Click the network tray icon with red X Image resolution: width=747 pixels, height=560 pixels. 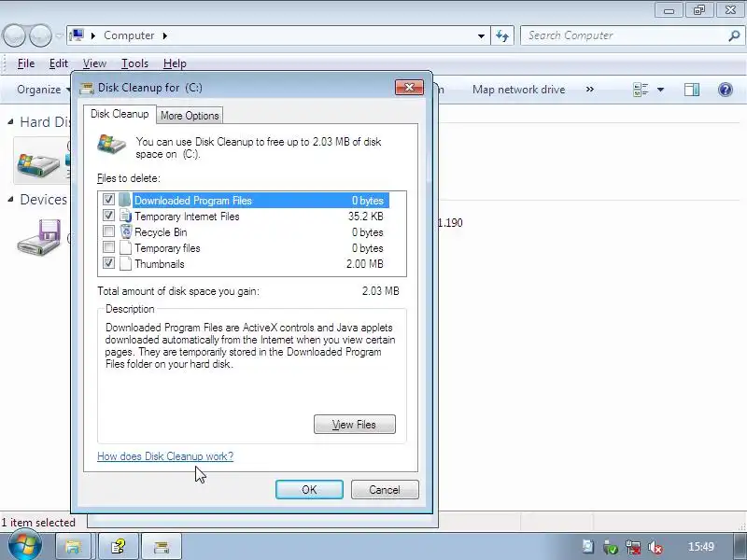pyautogui.click(x=633, y=547)
